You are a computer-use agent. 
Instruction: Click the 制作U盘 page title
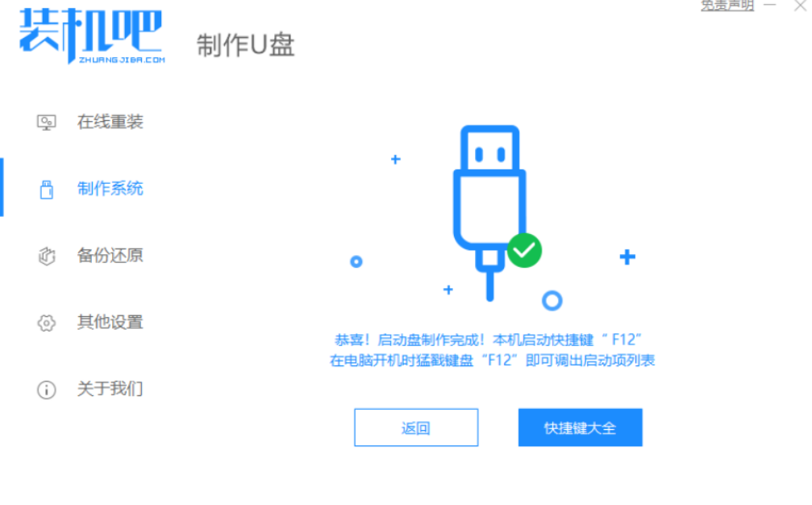(245, 45)
